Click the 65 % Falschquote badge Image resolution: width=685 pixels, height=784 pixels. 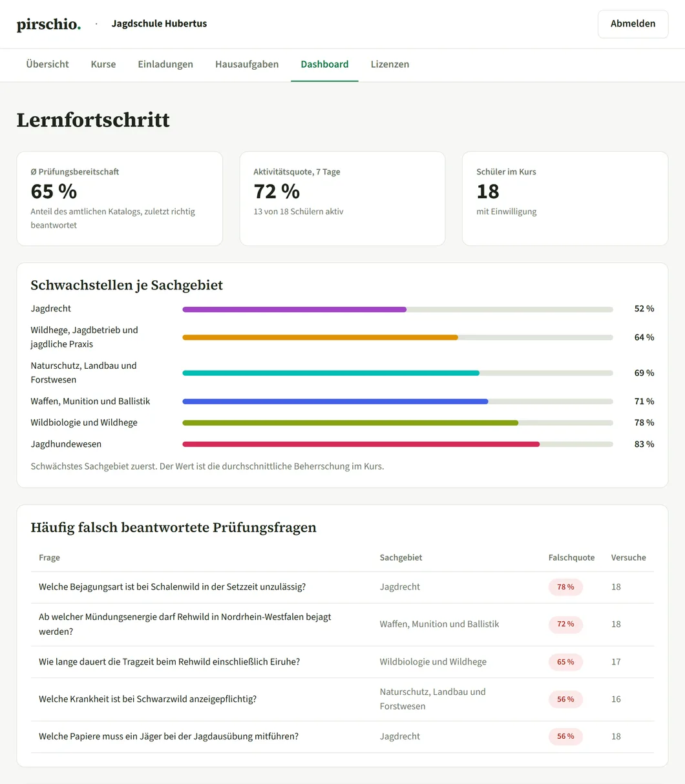pyautogui.click(x=565, y=662)
